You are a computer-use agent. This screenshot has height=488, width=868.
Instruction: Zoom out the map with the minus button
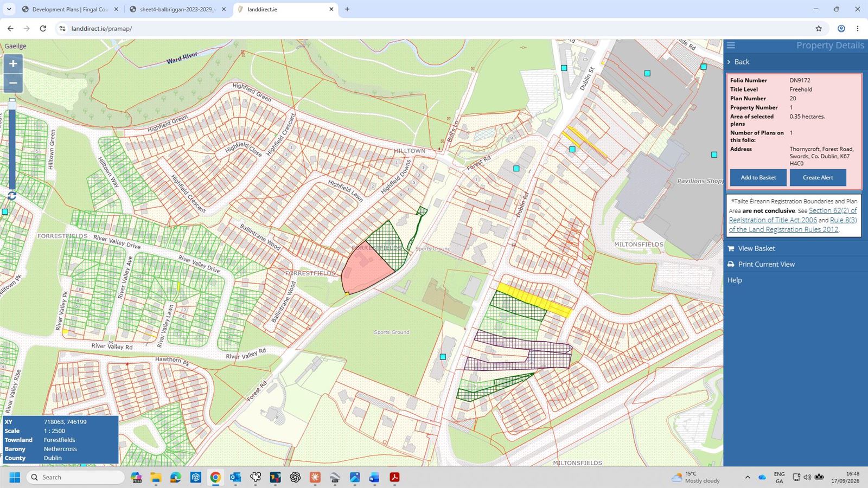click(x=13, y=83)
